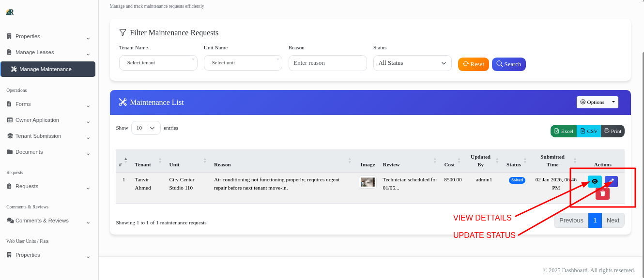Print the maintenance list

pos(613,131)
